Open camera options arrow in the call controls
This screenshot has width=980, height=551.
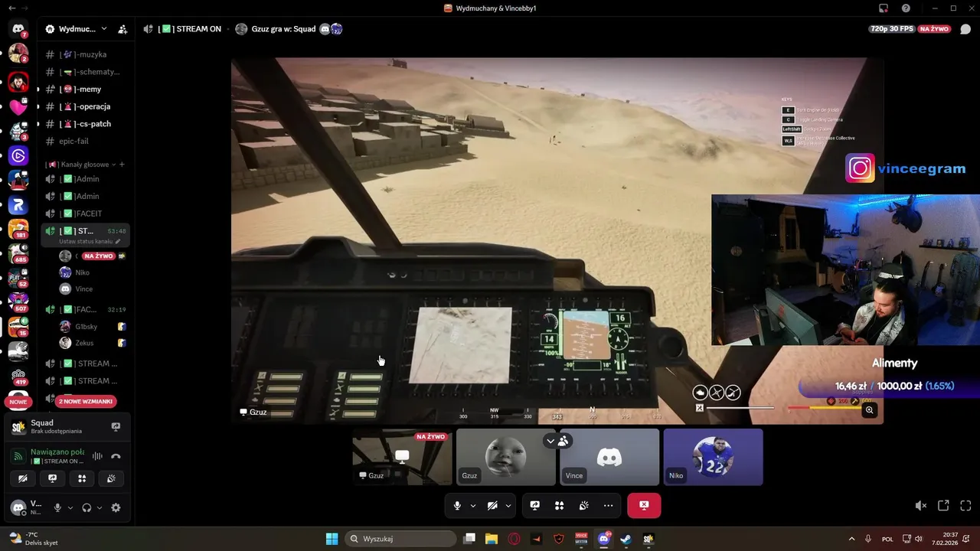coord(508,505)
